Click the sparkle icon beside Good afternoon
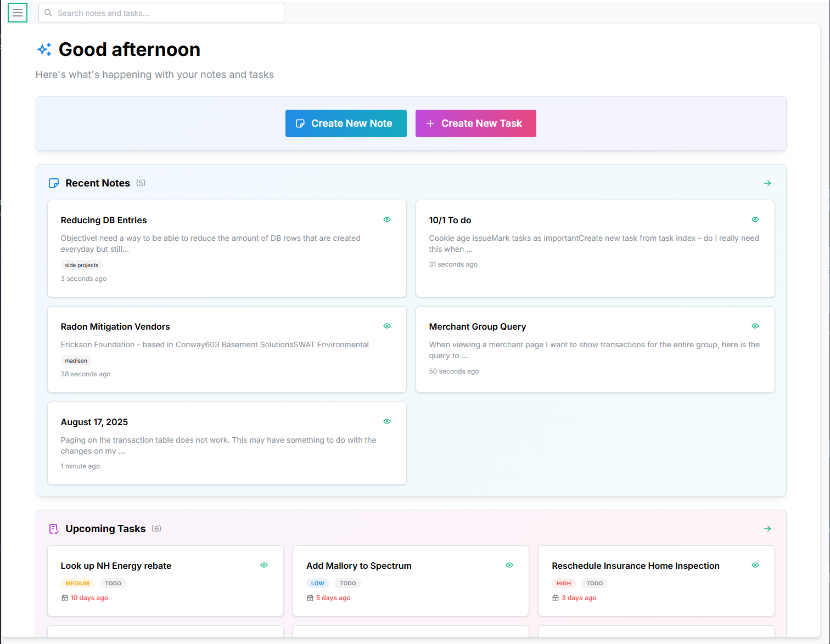 pyautogui.click(x=44, y=49)
